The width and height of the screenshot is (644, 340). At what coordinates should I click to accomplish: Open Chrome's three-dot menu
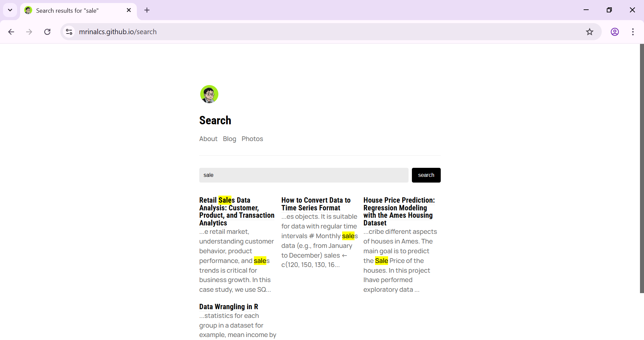633,32
